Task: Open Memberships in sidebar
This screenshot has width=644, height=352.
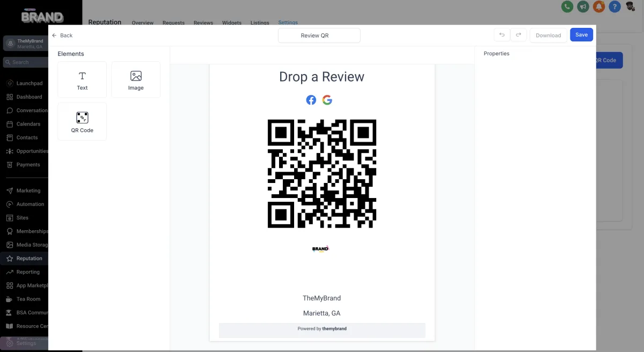Action: click(x=26, y=231)
